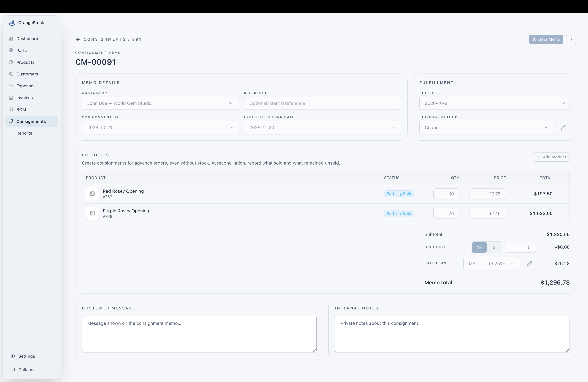Click the Red Rosey Opening image placeholder
Screen dimensions: 588x382
click(x=92, y=194)
